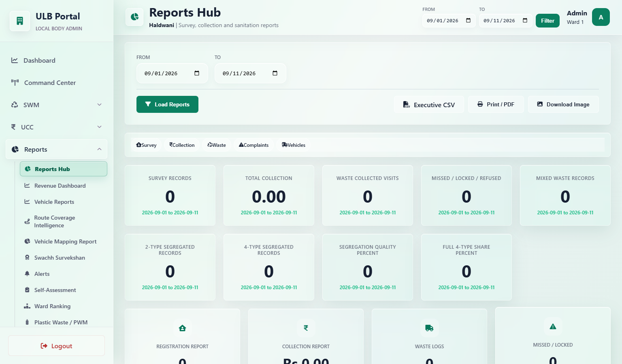The height and width of the screenshot is (364, 622).
Task: Select the Missed / Locked / Refused card
Action: coord(466,195)
